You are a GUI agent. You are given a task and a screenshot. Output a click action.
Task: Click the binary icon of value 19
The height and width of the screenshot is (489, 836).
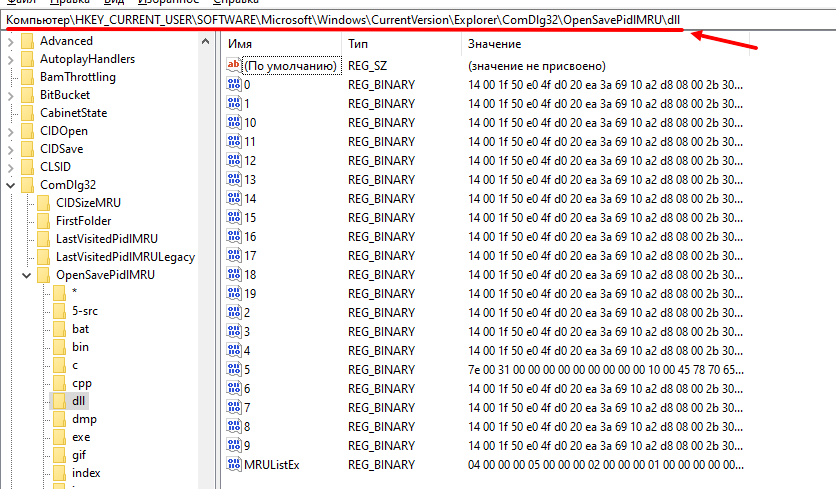pos(234,293)
